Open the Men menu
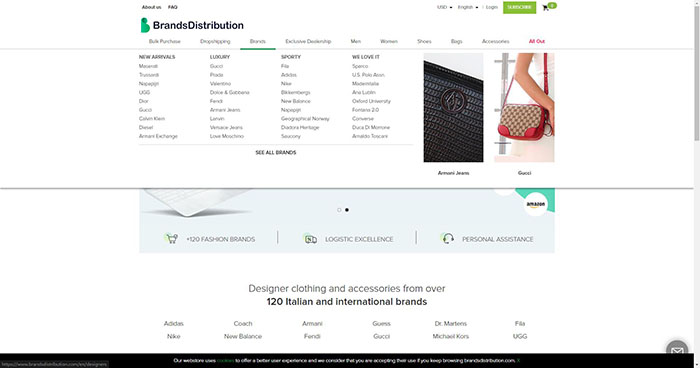This screenshot has width=700, height=368. click(x=356, y=41)
